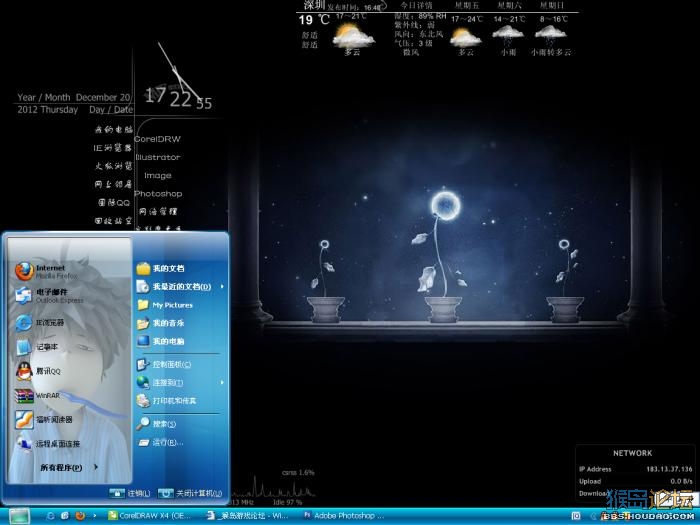Screen dimensions: 700x525
Task: Select 星期日 forecast in weather widget
Action: (x=552, y=5)
